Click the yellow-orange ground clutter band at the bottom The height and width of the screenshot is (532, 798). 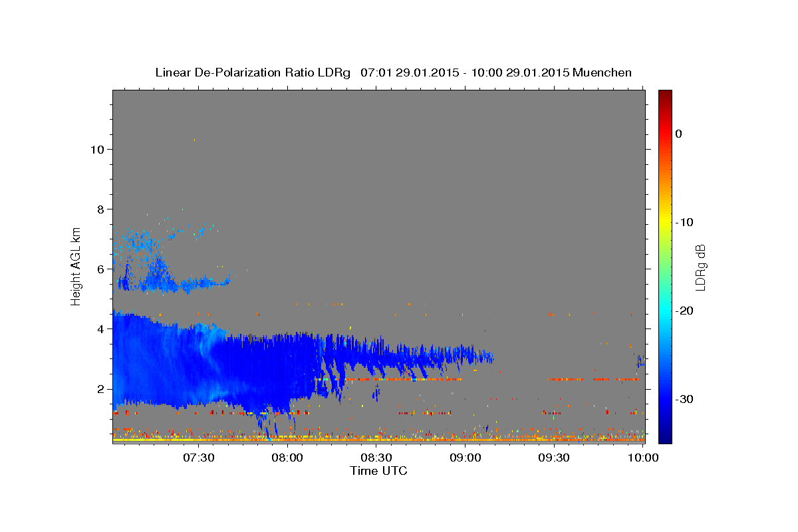pos(378,439)
